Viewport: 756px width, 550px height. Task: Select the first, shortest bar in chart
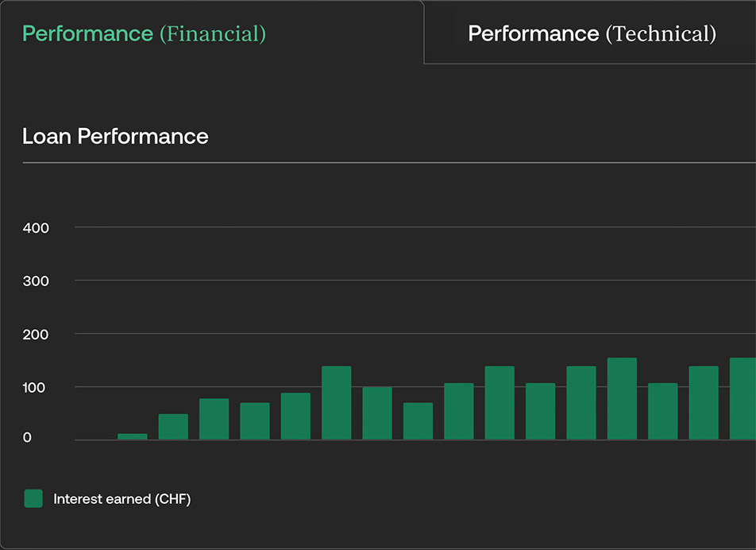point(133,436)
